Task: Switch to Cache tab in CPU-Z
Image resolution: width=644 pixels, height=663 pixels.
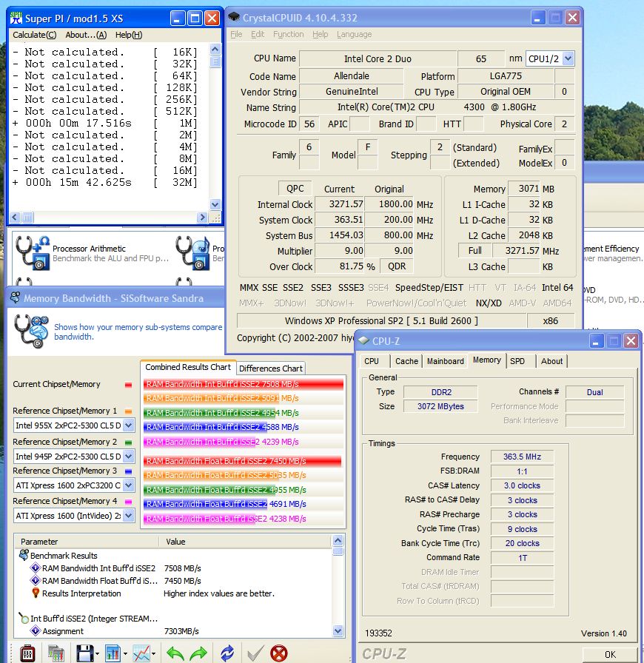Action: coord(406,361)
